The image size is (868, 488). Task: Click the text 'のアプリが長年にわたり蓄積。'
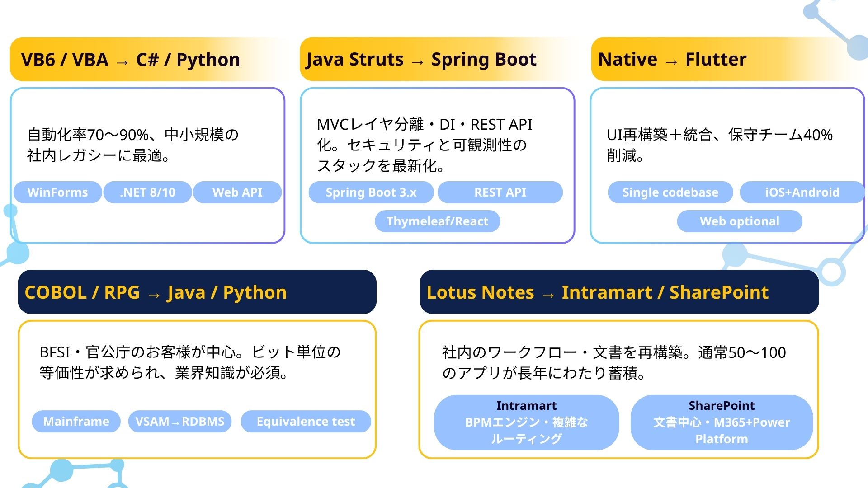click(544, 373)
